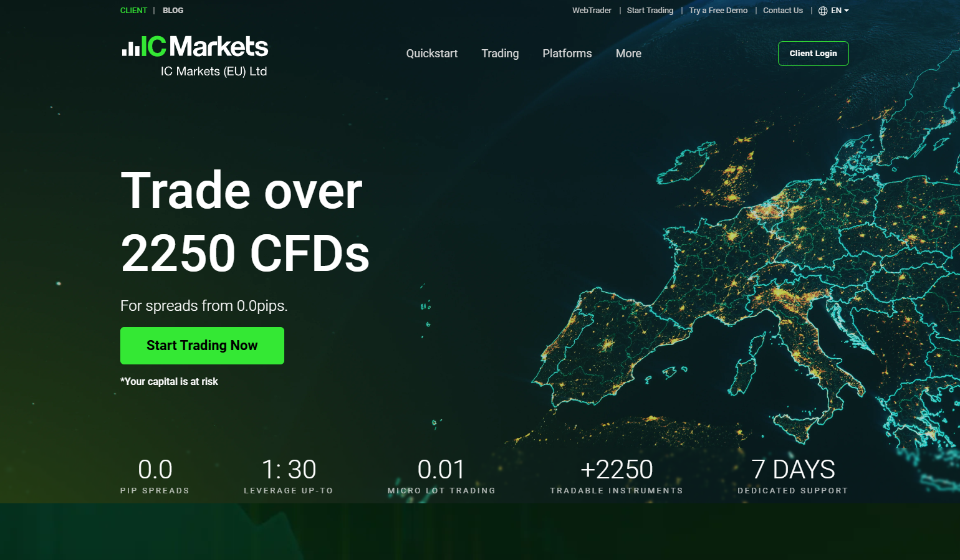960x560 pixels.
Task: Click 'IC Markets (EU) Ltd' text
Action: coord(214,72)
